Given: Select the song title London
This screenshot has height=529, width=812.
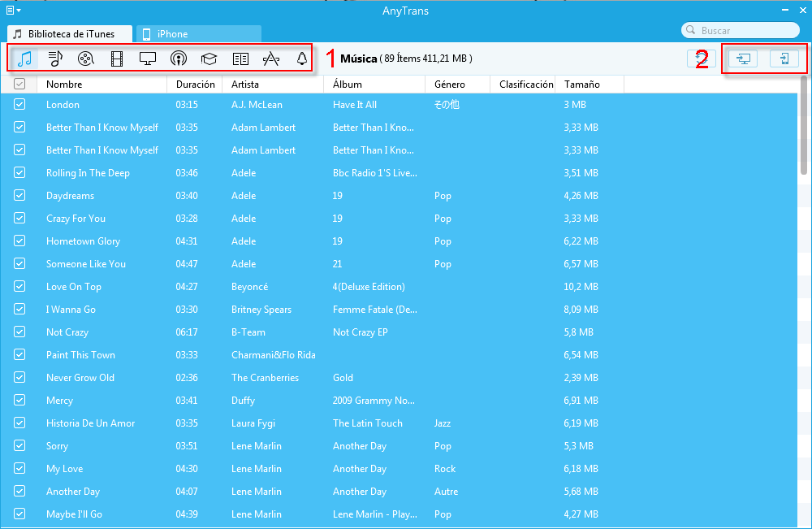Looking at the screenshot, I should (63, 105).
